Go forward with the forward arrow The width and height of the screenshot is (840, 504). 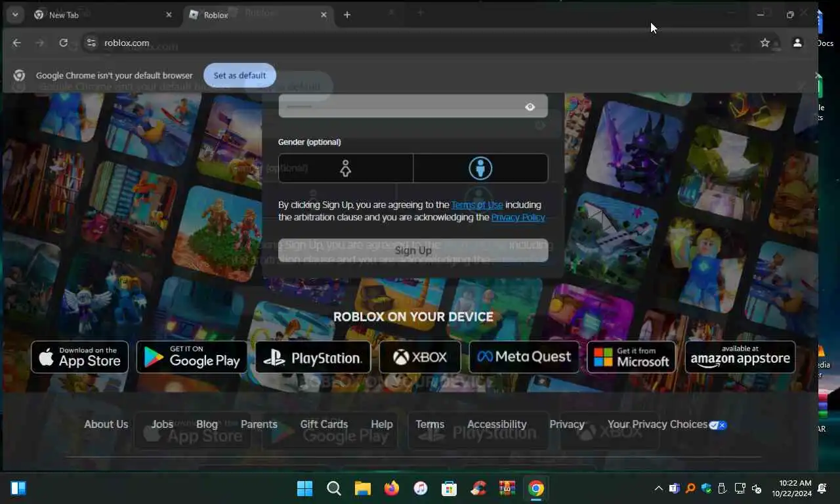tap(40, 43)
